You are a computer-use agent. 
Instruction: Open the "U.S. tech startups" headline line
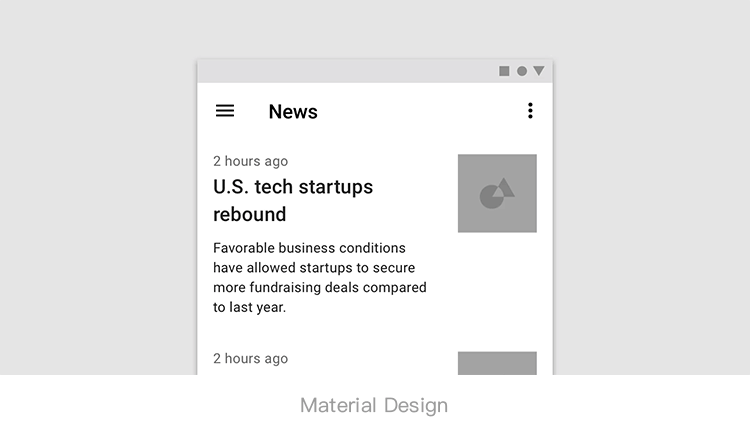pyautogui.click(x=293, y=187)
